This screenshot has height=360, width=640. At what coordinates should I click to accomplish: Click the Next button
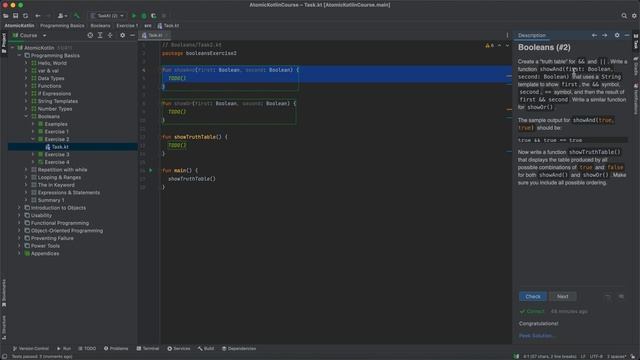tap(562, 296)
